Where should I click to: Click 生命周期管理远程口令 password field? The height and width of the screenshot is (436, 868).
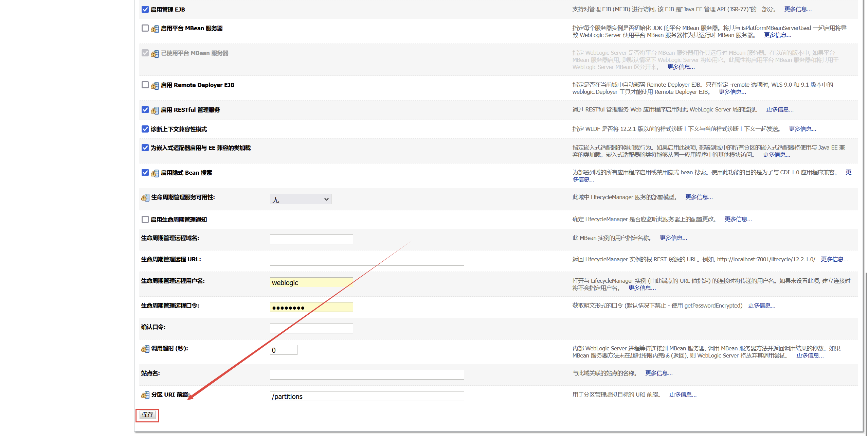pos(311,307)
